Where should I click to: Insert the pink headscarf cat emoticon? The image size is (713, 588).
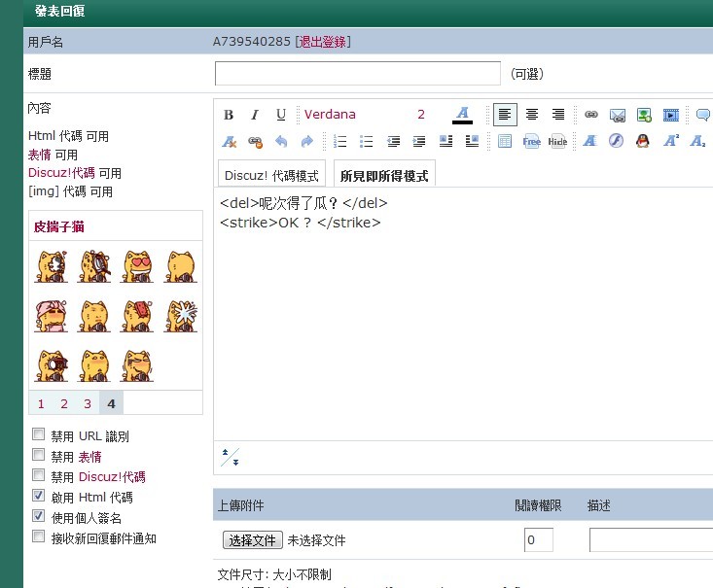51,316
